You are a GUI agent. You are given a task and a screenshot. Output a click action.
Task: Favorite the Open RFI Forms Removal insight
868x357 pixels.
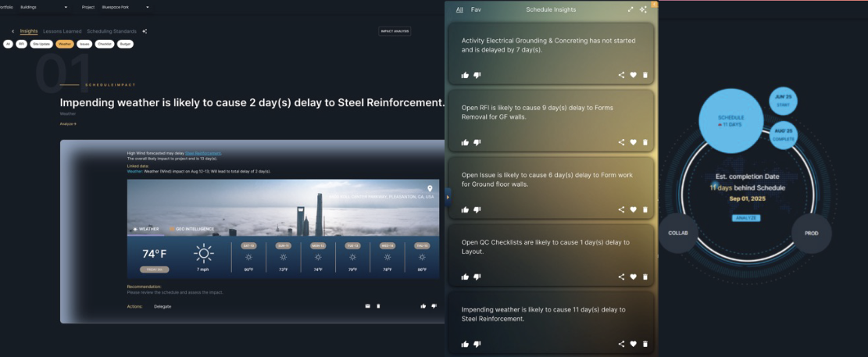pyautogui.click(x=634, y=142)
